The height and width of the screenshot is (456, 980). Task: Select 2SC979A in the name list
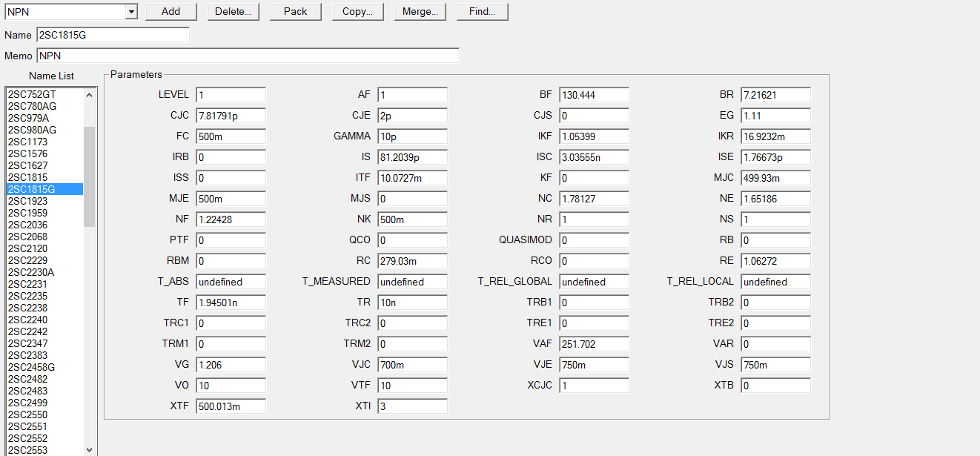click(44, 118)
